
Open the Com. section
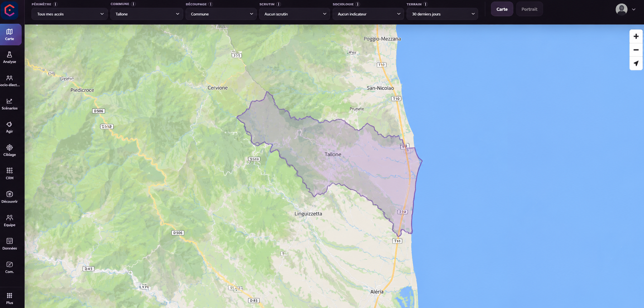10,268
